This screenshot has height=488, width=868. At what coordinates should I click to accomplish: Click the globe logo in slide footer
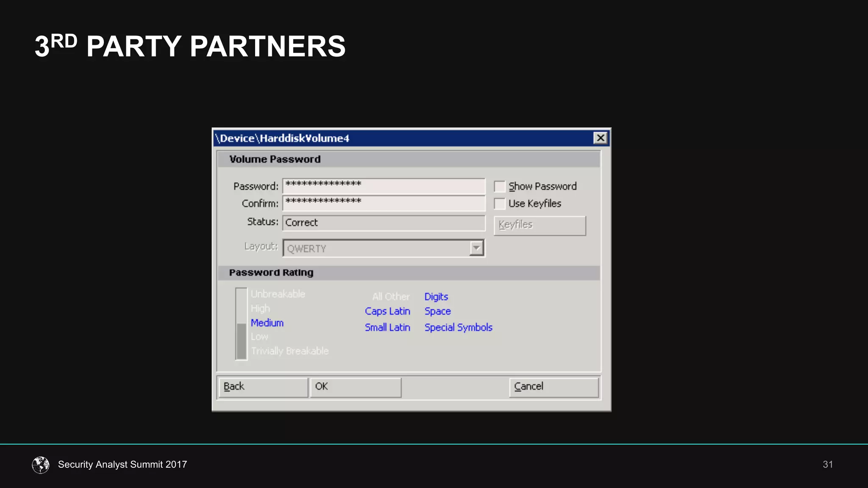[x=41, y=465]
